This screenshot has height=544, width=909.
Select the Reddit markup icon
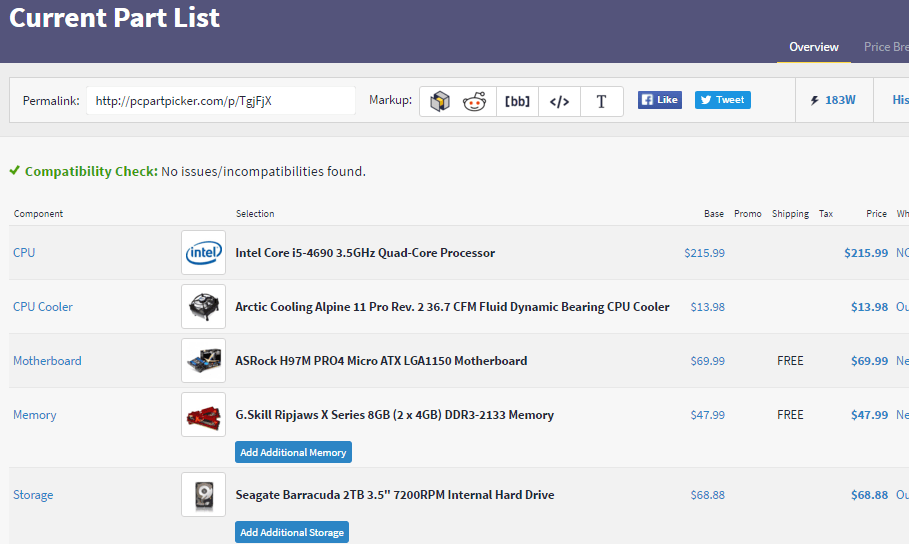point(474,101)
